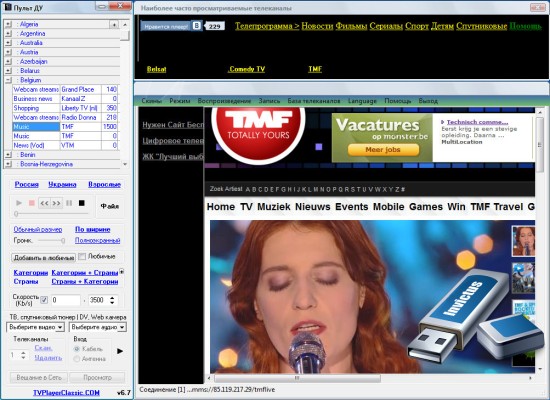
Task: Expand the Azerbaijan tree node
Action: 8,61
